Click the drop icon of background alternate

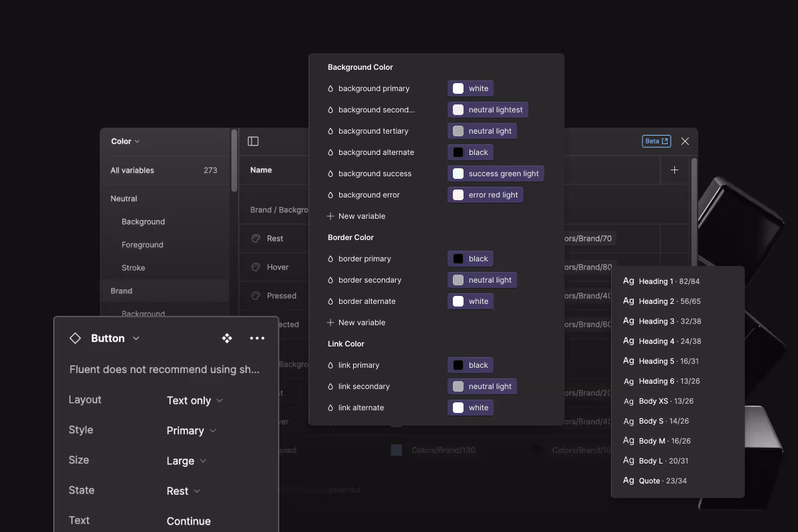click(331, 152)
